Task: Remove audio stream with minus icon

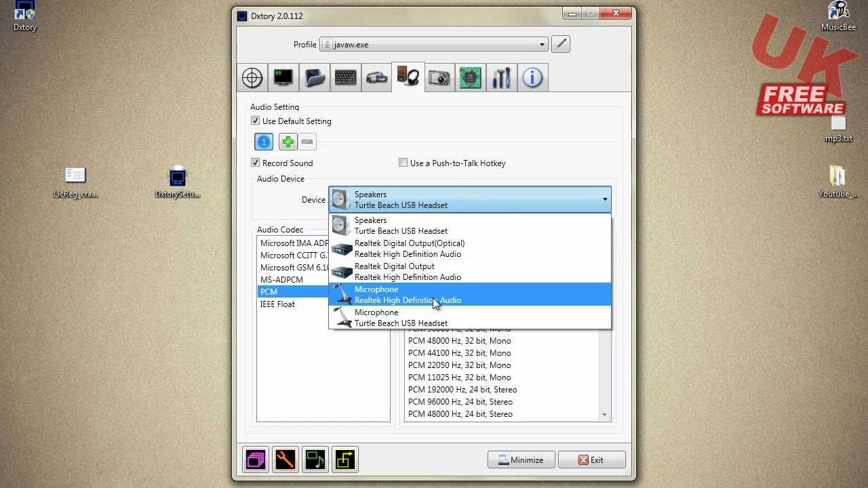Action: (307, 142)
